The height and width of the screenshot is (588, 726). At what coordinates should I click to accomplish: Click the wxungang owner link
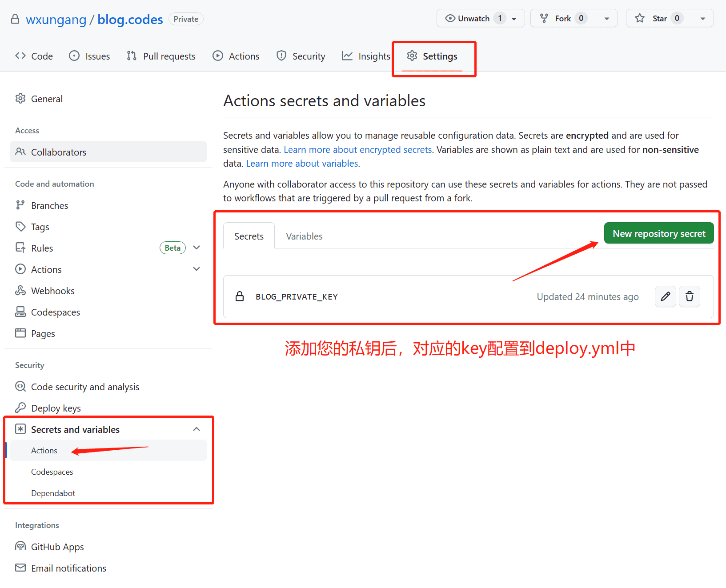(x=56, y=19)
